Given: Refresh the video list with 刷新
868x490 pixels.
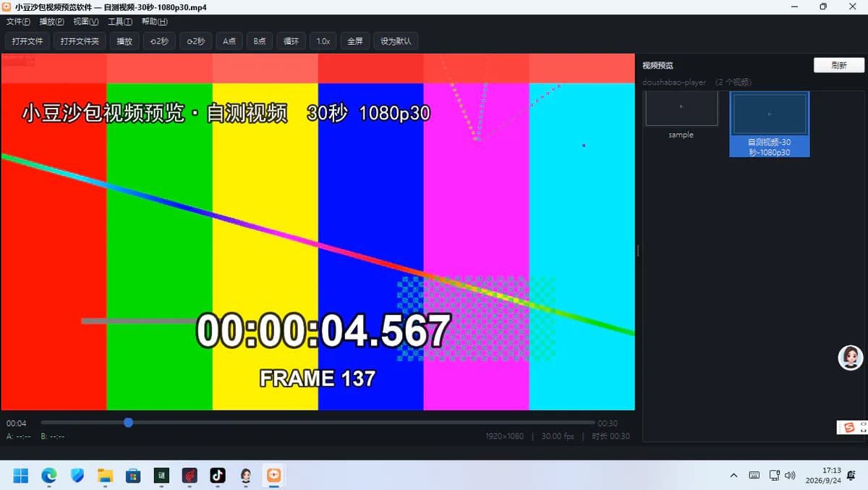Looking at the screenshot, I should click(839, 65).
